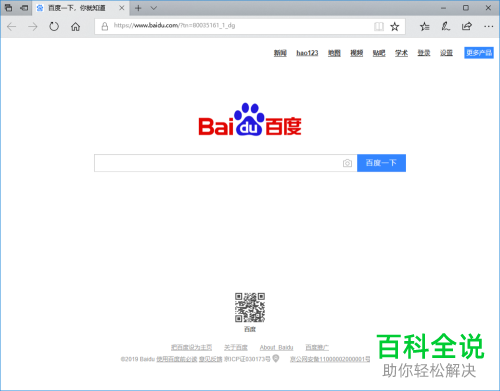Click the 更多产品 button

click(479, 53)
